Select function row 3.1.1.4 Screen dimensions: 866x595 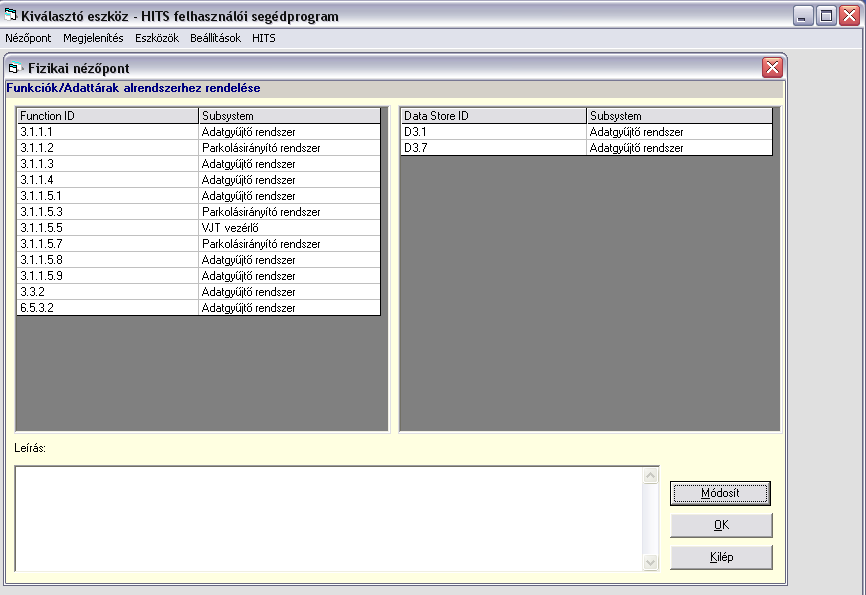pyautogui.click(x=199, y=180)
